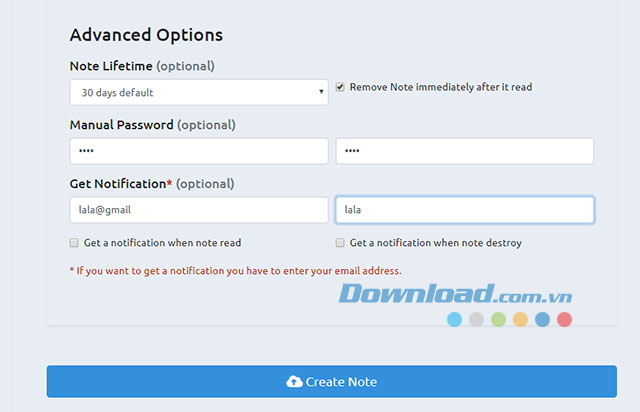Click the gray dot under the watermark
640x412 pixels.
[x=476, y=320]
